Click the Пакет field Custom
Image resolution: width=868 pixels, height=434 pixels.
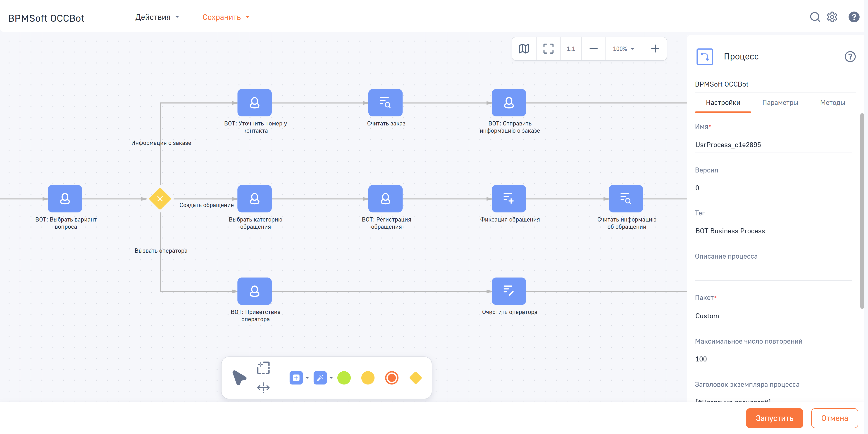[x=773, y=316]
